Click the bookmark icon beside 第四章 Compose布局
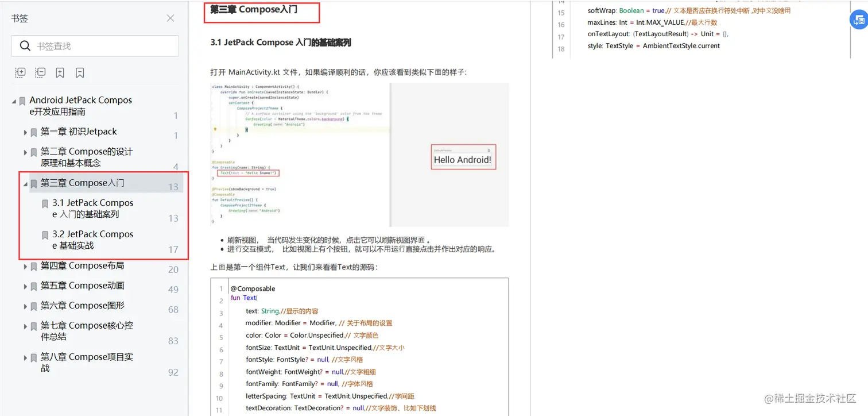 click(34, 266)
